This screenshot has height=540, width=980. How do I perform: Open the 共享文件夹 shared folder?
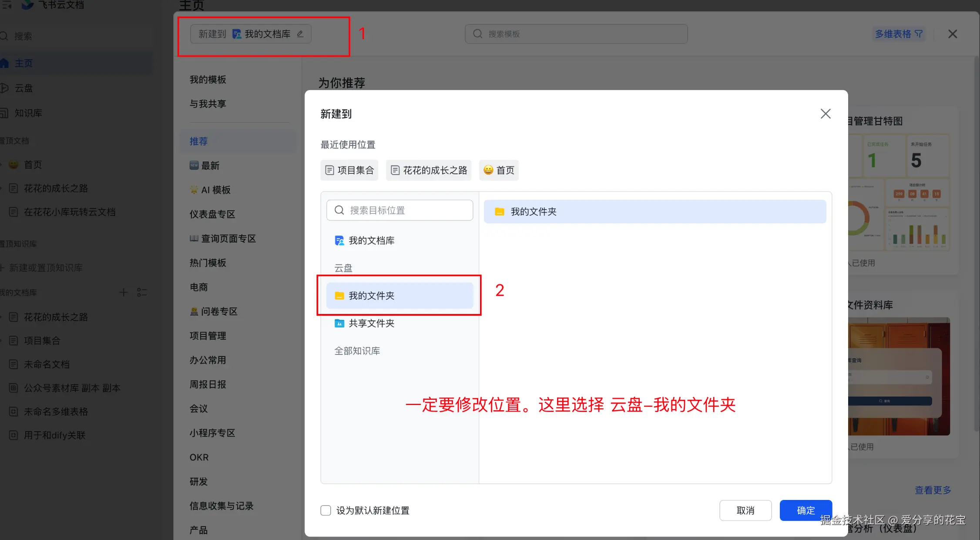(x=371, y=323)
